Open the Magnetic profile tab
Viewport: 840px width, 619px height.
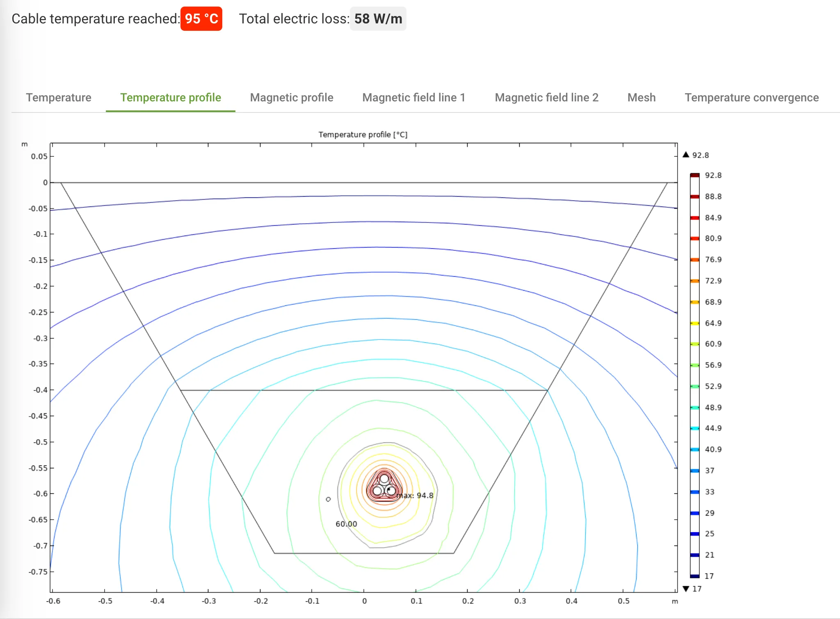click(x=292, y=98)
